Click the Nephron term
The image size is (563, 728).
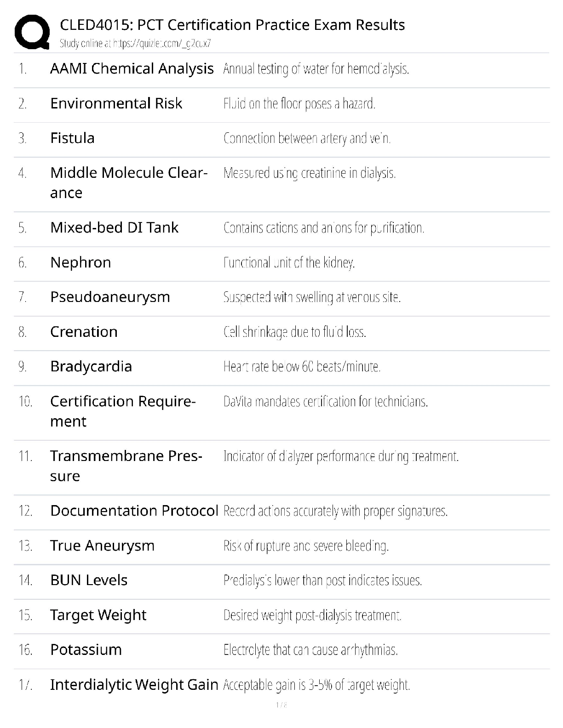80,262
